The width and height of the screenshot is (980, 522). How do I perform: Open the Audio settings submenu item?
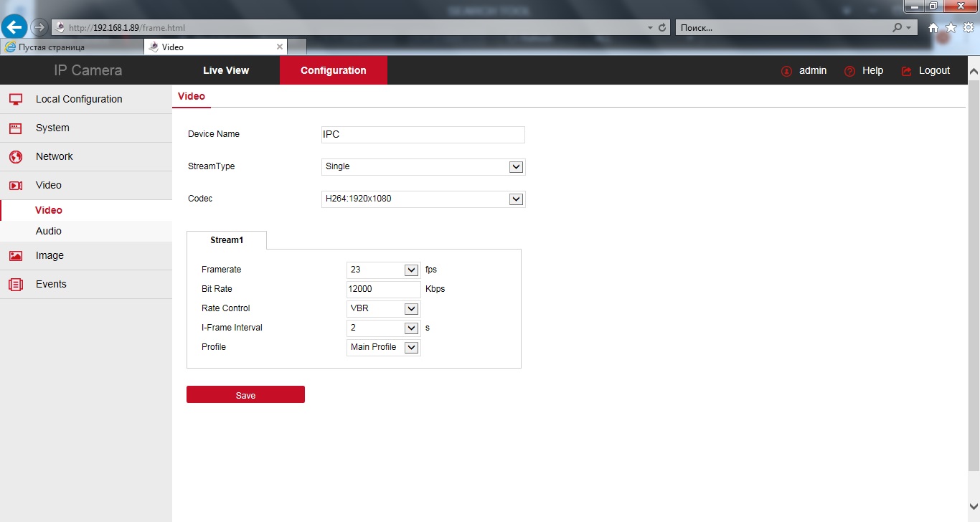[x=49, y=231]
